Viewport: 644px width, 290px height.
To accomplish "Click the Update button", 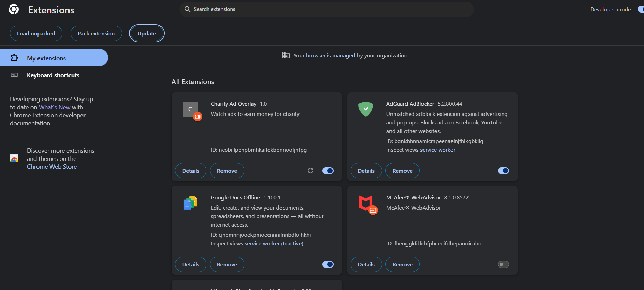I will click(x=147, y=33).
